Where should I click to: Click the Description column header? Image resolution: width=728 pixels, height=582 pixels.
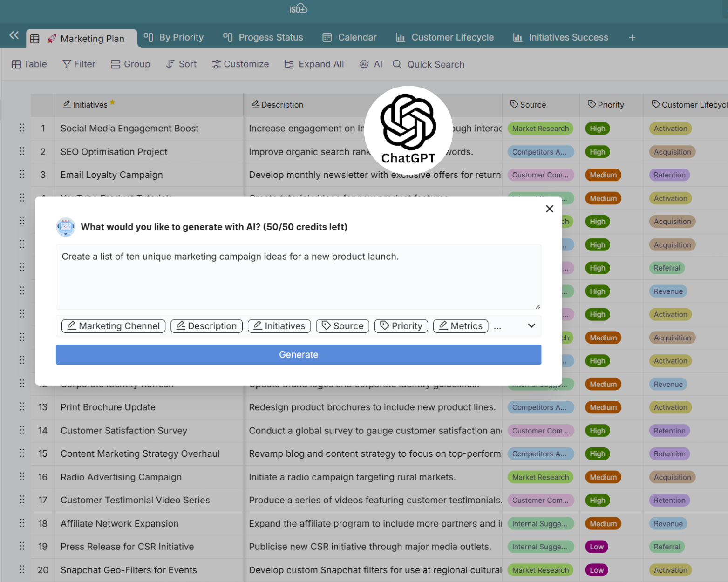(373, 105)
